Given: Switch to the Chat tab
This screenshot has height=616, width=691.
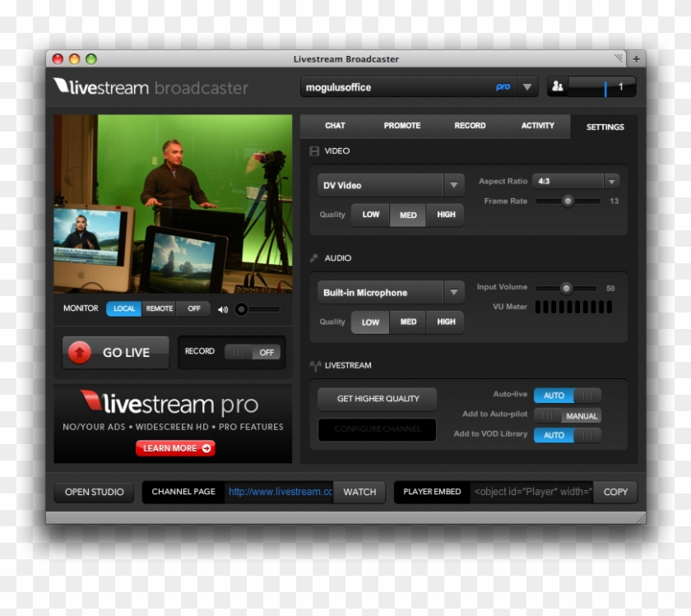Looking at the screenshot, I should pyautogui.click(x=335, y=126).
